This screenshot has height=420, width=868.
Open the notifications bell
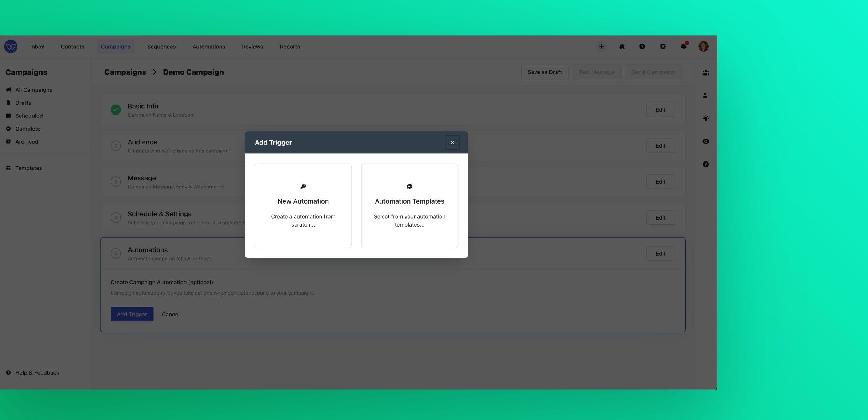683,47
